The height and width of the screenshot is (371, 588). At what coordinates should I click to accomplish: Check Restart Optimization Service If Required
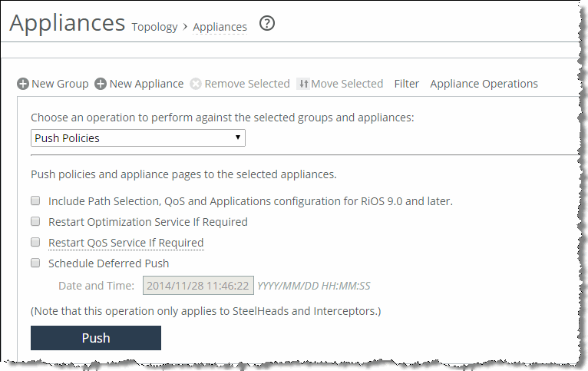coord(35,221)
